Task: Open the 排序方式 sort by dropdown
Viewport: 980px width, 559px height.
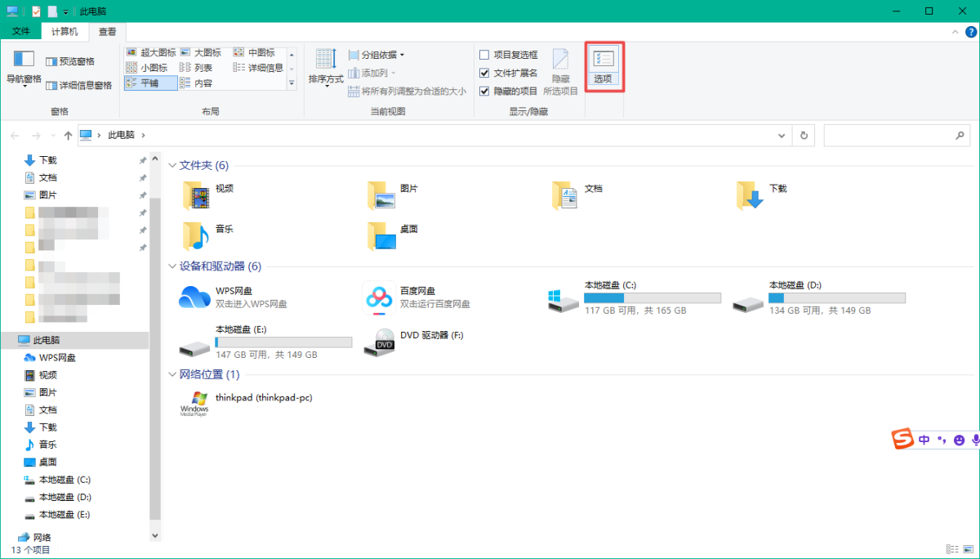Action: (326, 68)
